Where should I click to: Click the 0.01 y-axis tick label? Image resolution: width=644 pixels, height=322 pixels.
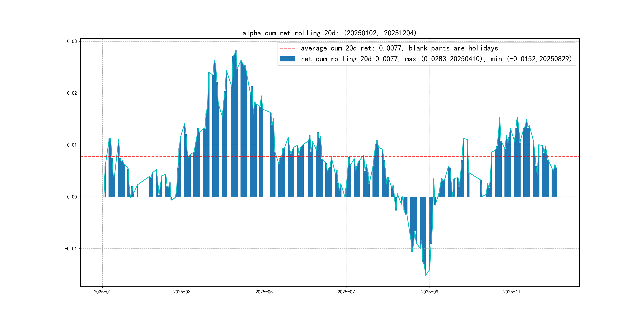[x=72, y=145]
